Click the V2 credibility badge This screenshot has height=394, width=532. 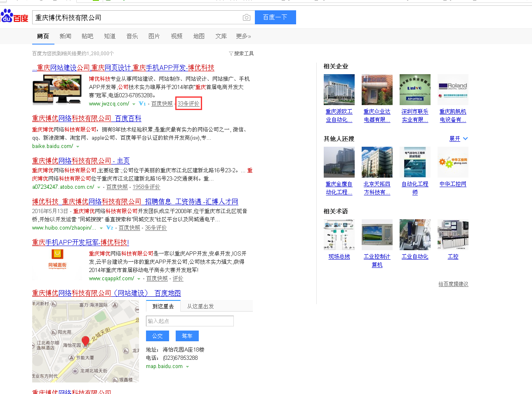click(110, 228)
